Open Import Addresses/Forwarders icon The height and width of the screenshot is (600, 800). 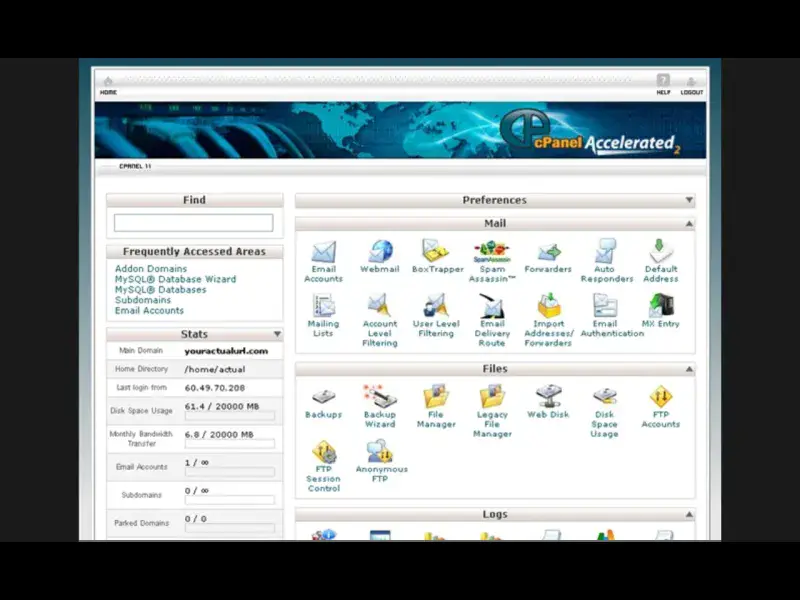(x=549, y=306)
